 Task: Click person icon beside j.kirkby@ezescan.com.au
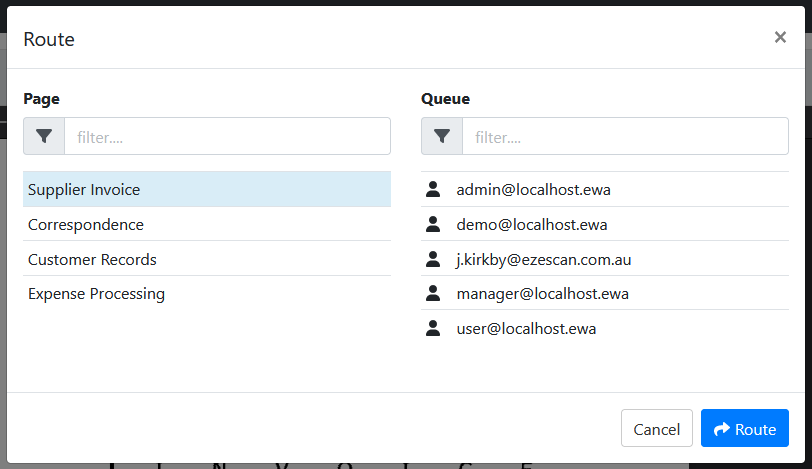click(433, 259)
